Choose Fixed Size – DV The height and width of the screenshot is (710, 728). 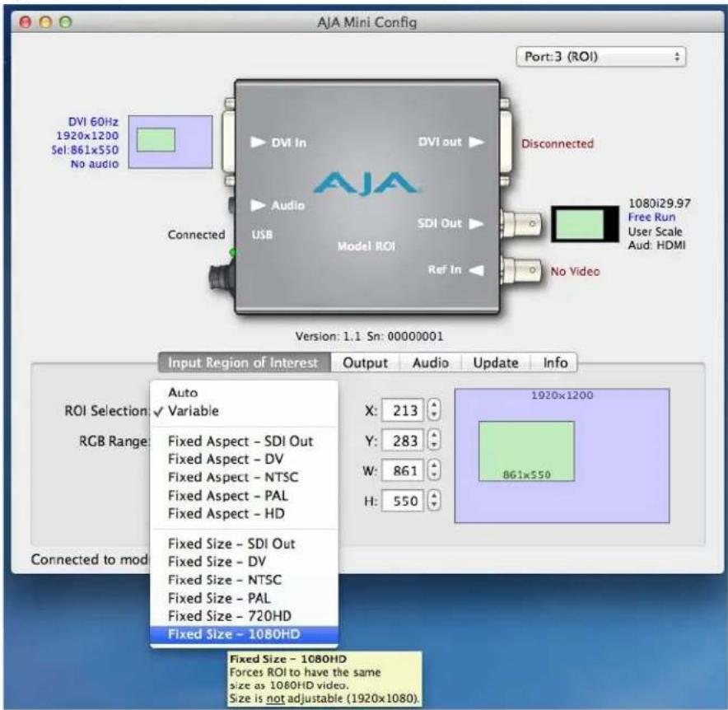245,562
